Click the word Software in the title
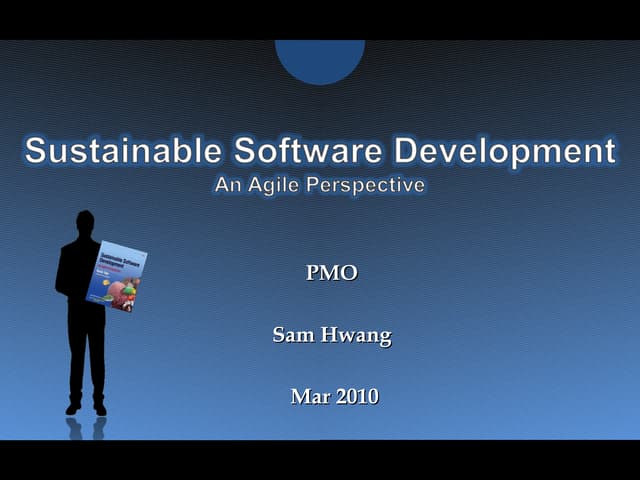The width and height of the screenshot is (640, 480). click(309, 151)
